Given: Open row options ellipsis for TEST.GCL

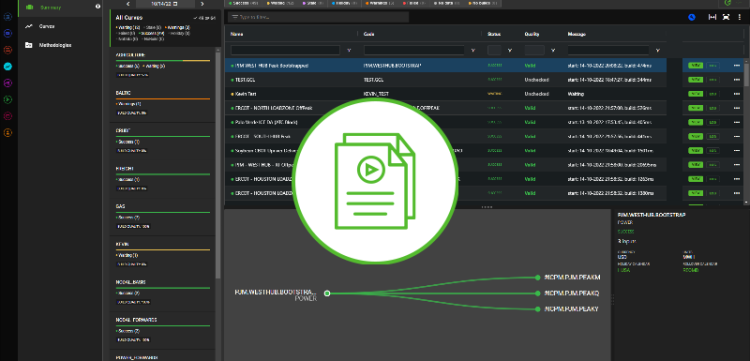Looking at the screenshot, I should [x=737, y=80].
